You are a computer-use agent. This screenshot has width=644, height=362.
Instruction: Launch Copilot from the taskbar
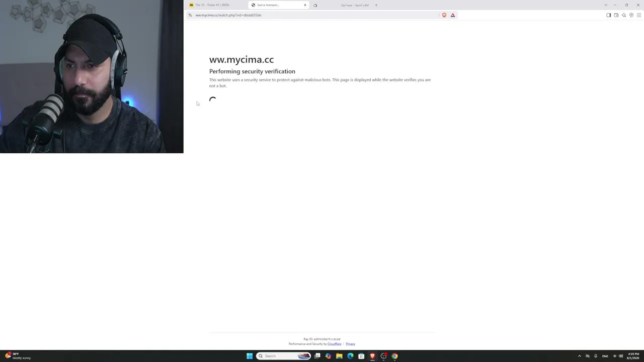point(329,356)
